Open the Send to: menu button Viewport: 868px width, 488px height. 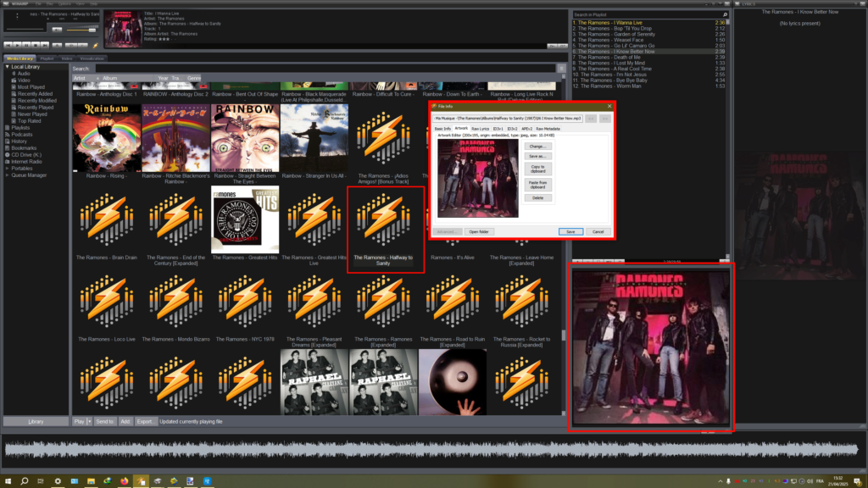pos(104,422)
